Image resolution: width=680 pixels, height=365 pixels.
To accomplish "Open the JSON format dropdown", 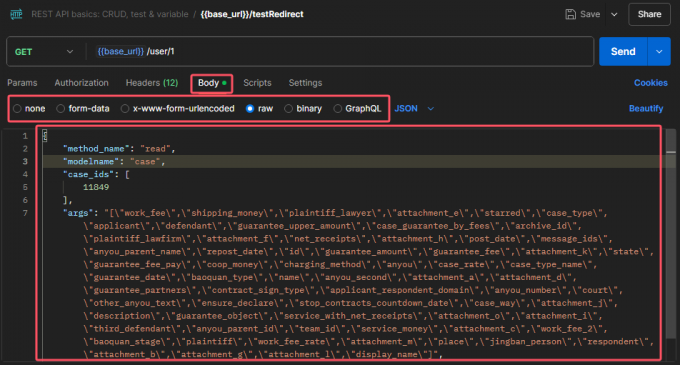I will [x=414, y=109].
